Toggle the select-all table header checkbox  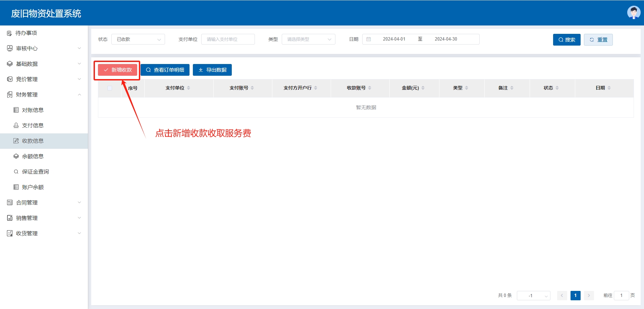[x=110, y=88]
